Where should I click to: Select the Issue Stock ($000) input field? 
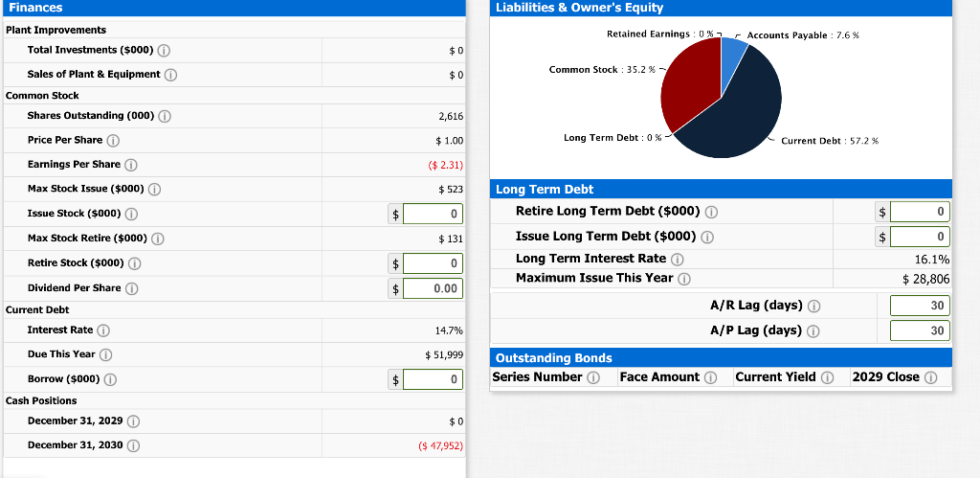(433, 214)
